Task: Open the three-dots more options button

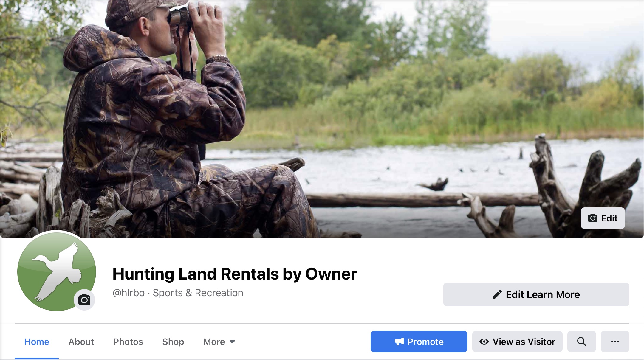Action: 615,342
